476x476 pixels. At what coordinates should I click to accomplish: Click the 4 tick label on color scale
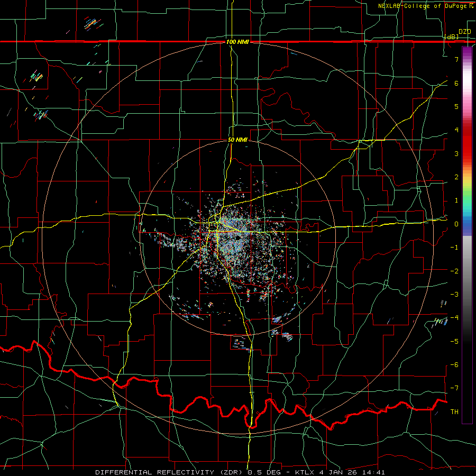pyautogui.click(x=456, y=130)
